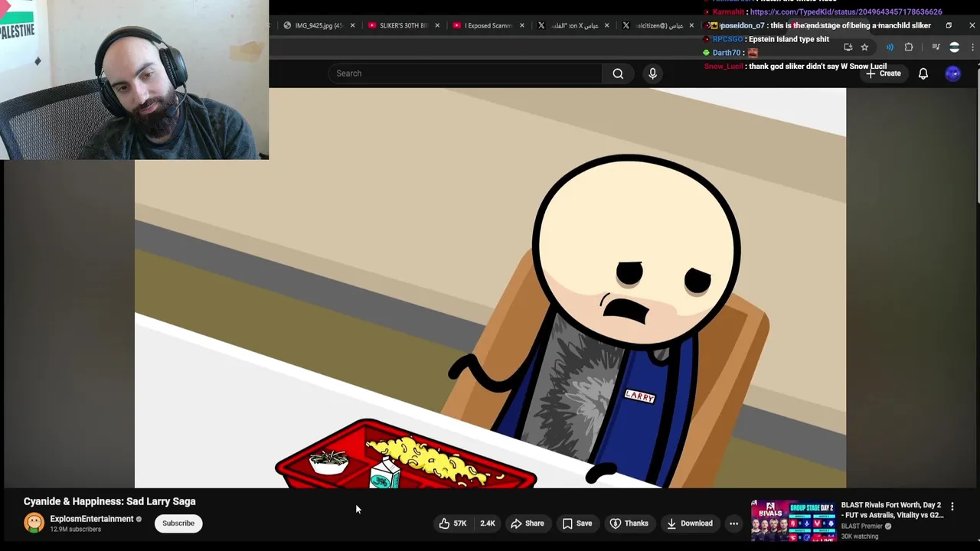Open the YouTube account avatar menu
Screen dimensions: 980x551
point(952,73)
